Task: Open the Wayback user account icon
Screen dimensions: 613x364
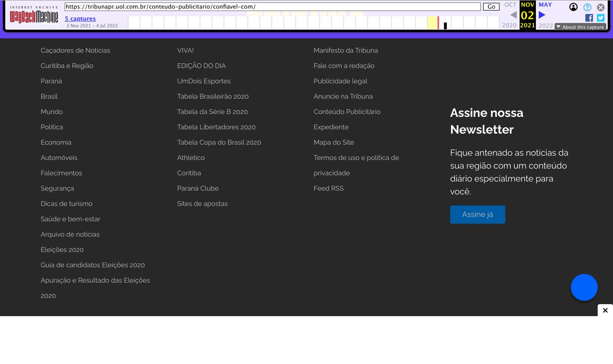Action: point(573,7)
